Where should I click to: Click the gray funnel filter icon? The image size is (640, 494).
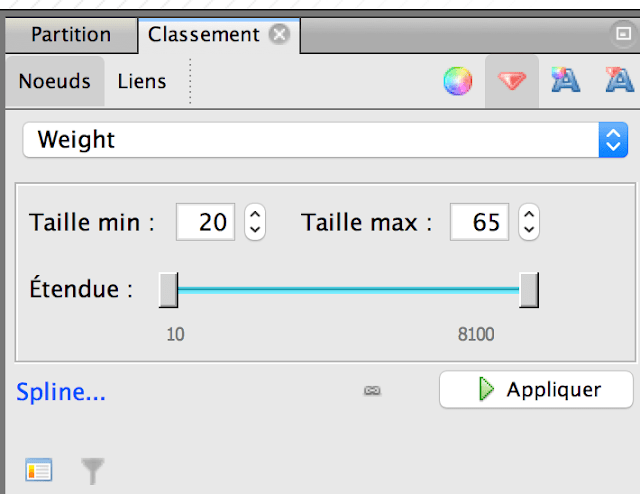93,471
